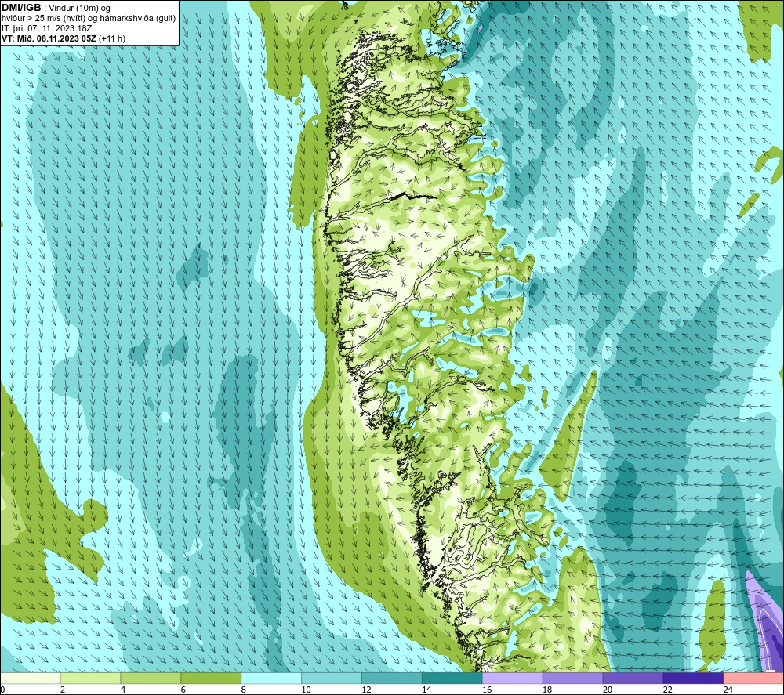The image size is (784, 695).
Task: Click the '10' legend scale label
Action: 306,690
